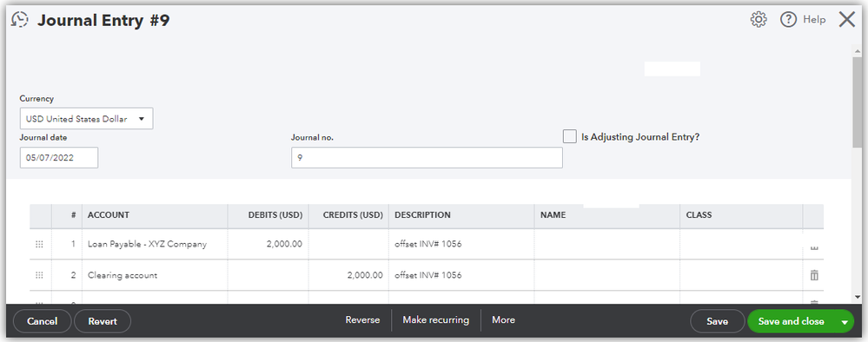
Task: Tick the Is Adjusting Journal Entry checkbox
Action: (570, 136)
